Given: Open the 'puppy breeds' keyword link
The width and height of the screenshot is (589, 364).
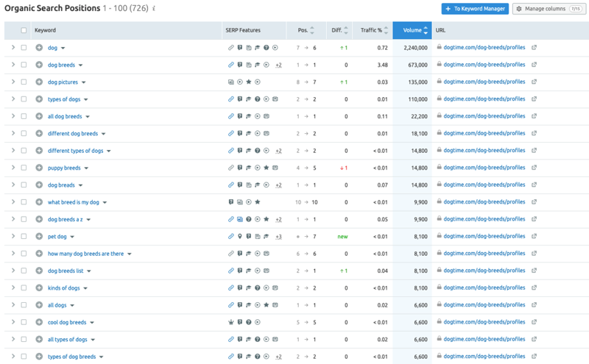Looking at the screenshot, I should click(x=64, y=168).
